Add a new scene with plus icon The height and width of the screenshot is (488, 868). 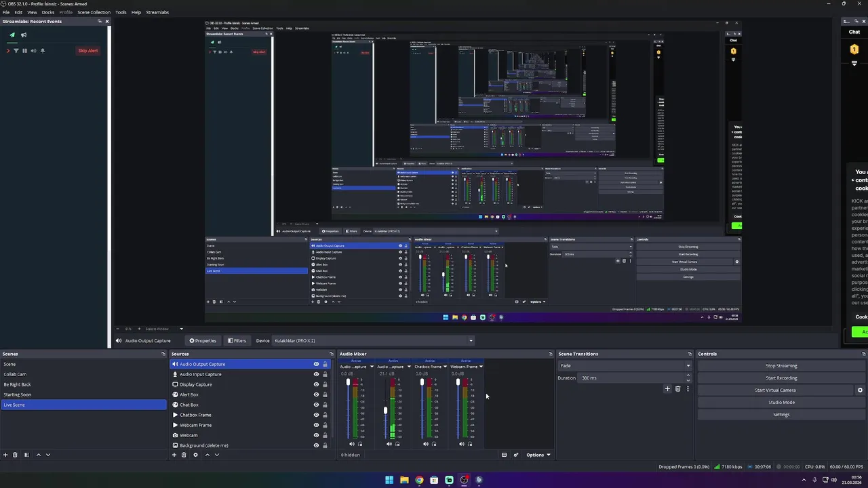(x=5, y=455)
